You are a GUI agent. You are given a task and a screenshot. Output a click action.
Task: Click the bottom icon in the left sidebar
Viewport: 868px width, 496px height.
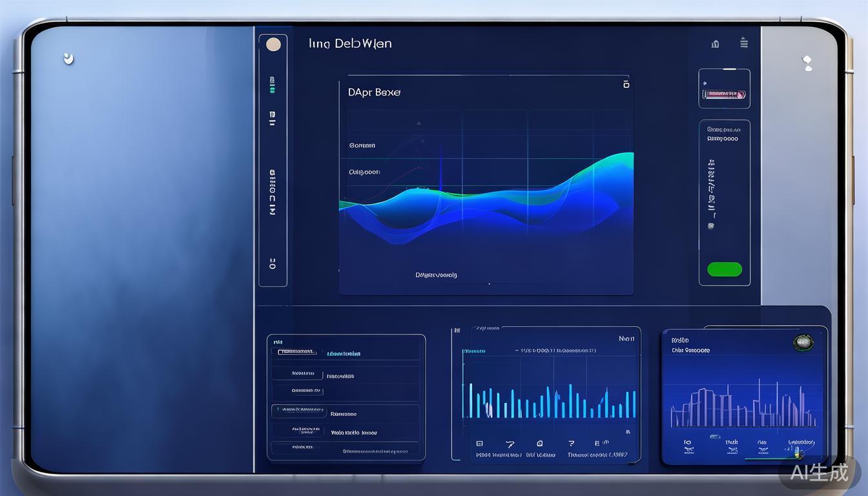click(273, 263)
